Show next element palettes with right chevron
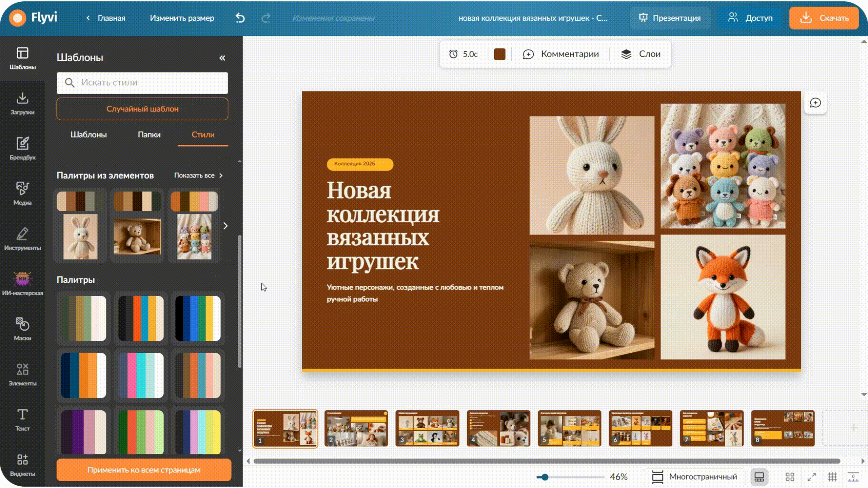This screenshot has width=868, height=488. tap(225, 226)
